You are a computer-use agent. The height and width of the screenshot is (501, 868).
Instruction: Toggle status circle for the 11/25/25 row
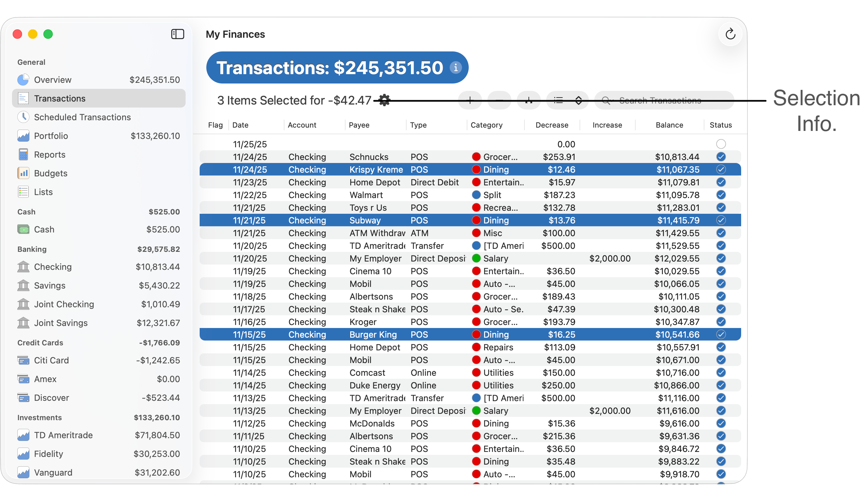point(721,144)
